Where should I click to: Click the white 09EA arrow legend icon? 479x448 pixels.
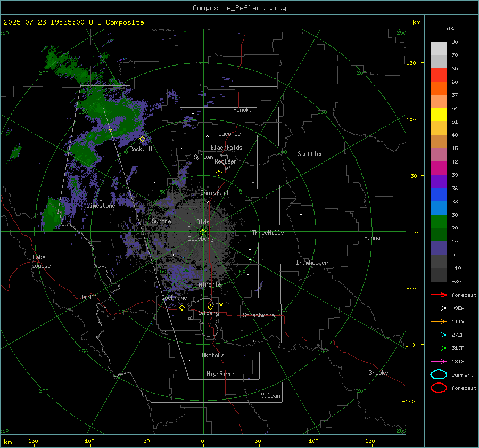click(439, 308)
